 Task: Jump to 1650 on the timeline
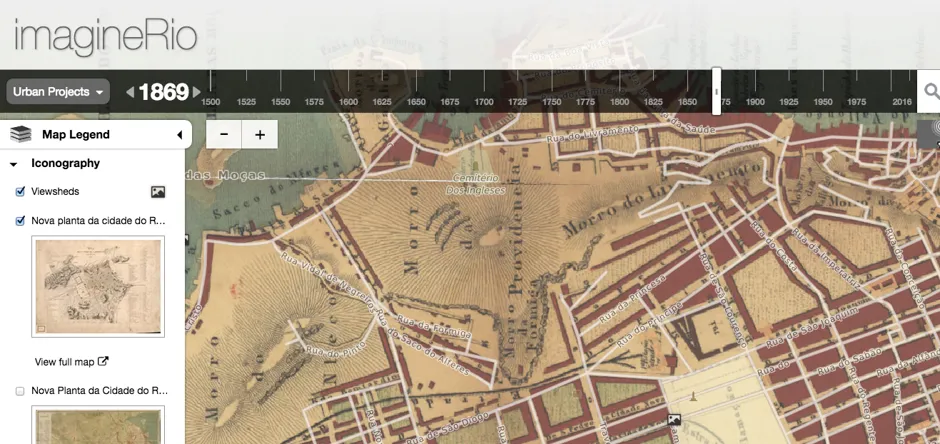click(x=416, y=102)
